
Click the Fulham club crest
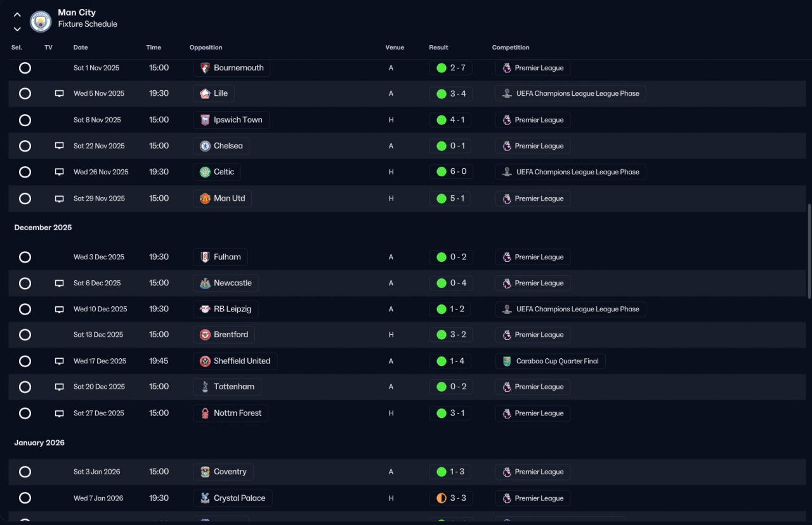click(x=205, y=257)
